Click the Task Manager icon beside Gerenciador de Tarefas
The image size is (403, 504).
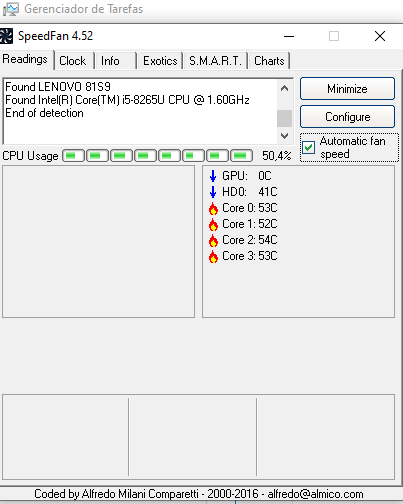10,9
